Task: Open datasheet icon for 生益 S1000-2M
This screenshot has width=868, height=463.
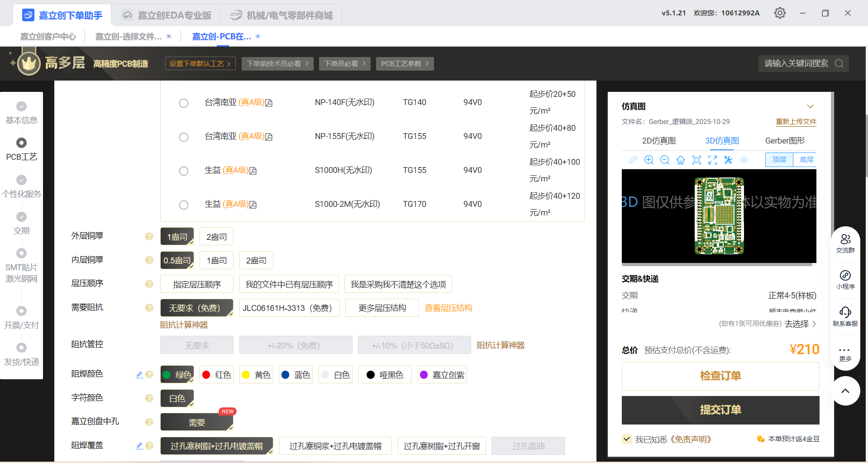Action: pyautogui.click(x=253, y=205)
